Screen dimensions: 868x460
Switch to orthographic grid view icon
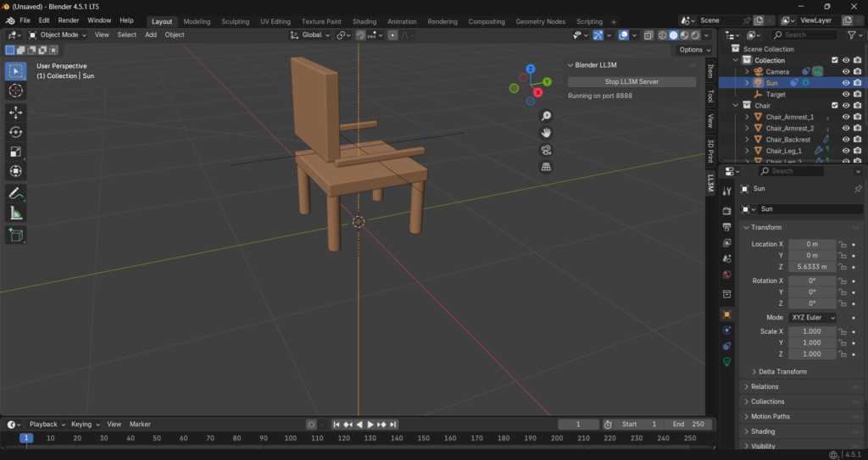click(547, 167)
